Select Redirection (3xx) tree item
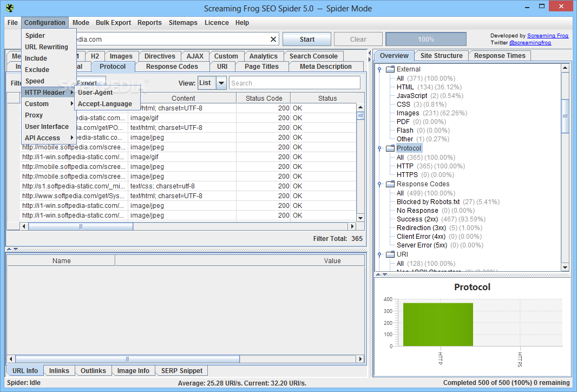 click(439, 228)
